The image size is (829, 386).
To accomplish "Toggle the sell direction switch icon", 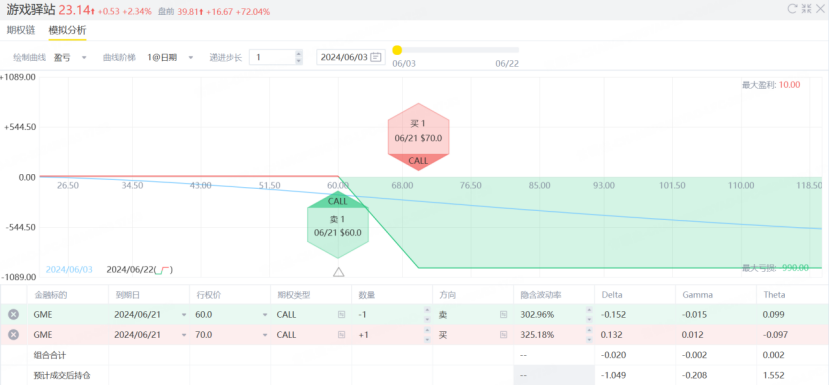I will 503,315.
